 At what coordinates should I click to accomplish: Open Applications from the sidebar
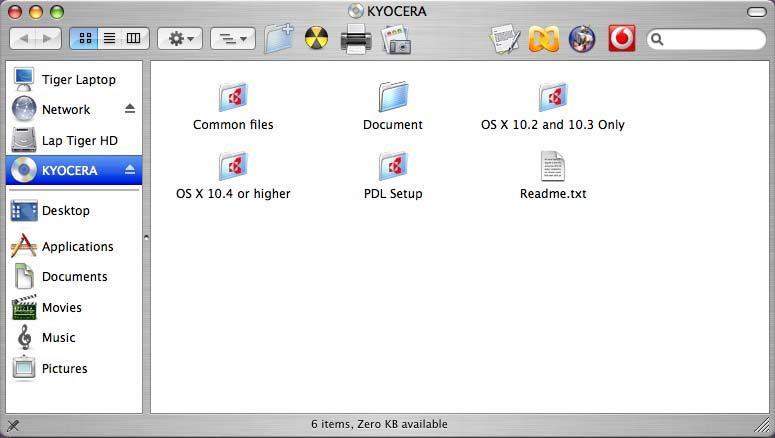74,246
